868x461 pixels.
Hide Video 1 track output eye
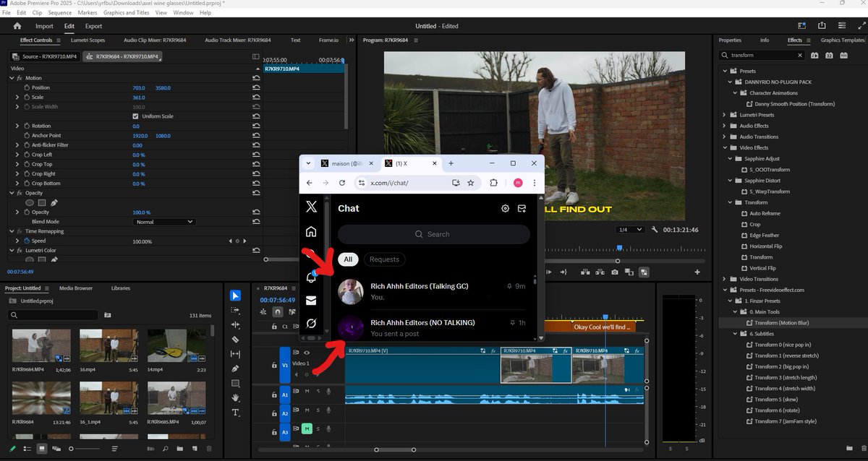point(307,353)
